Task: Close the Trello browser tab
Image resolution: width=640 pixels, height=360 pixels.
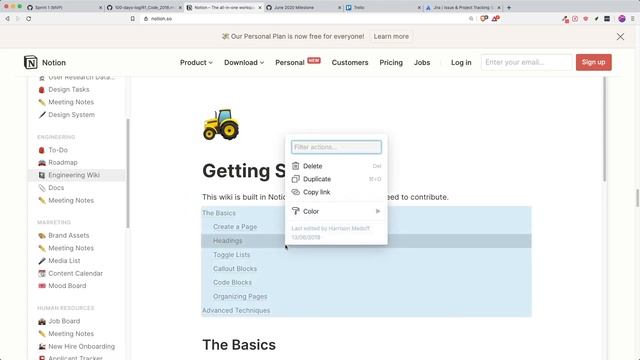Action: (x=419, y=7)
